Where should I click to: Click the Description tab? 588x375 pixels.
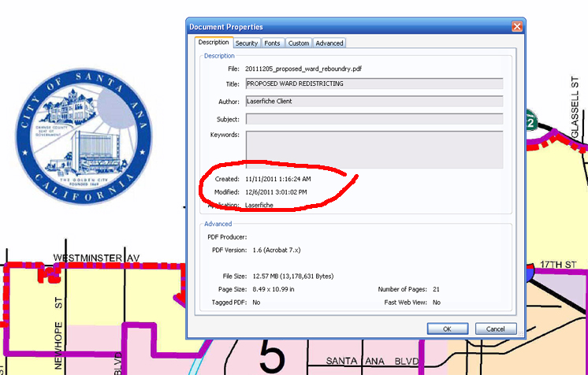[x=213, y=43]
